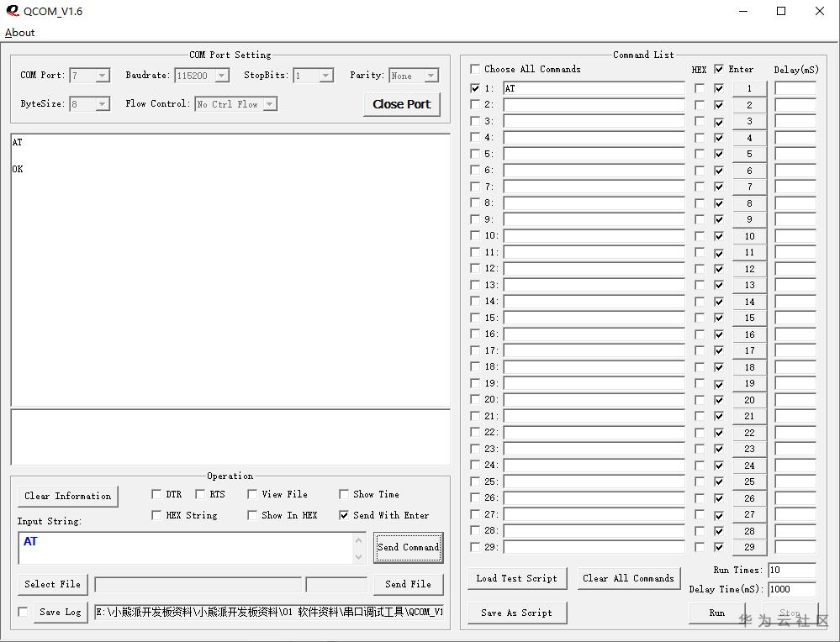840x642 pixels.
Task: Click the number 2 send button
Action: pos(749,105)
